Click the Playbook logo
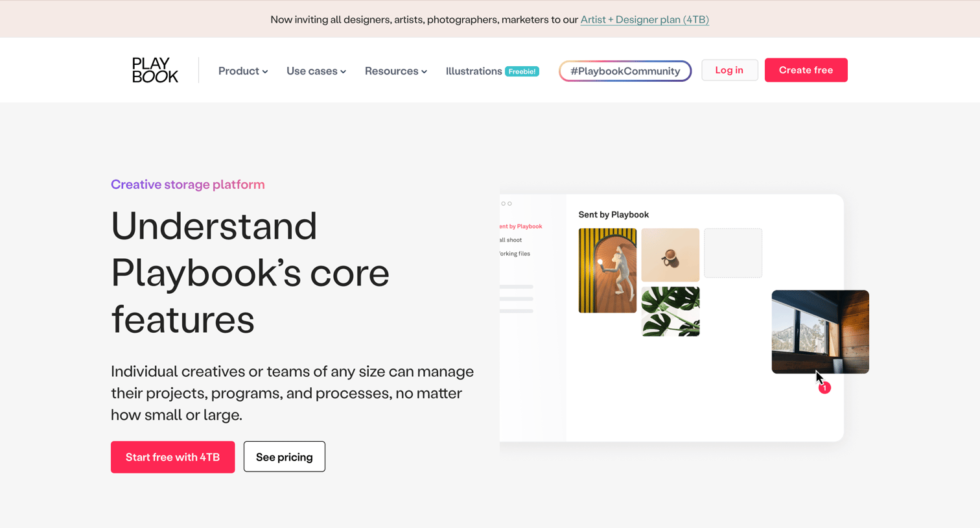The width and height of the screenshot is (980, 528). (x=155, y=70)
